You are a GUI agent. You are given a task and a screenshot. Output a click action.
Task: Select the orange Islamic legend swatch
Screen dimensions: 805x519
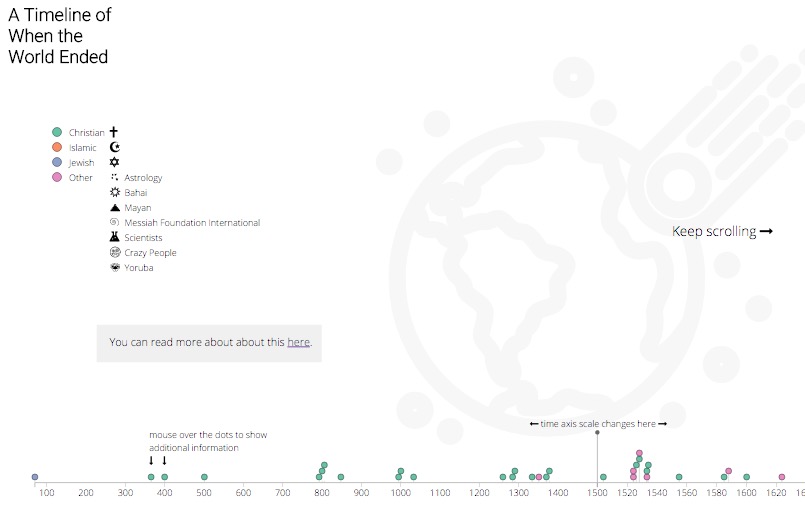57,147
